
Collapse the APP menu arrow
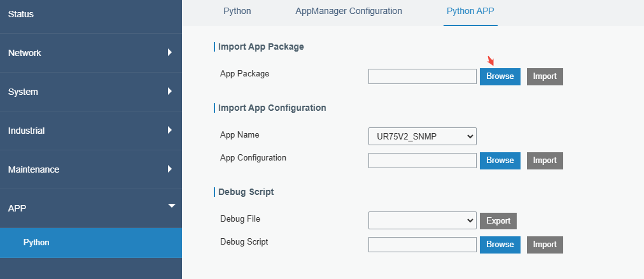(x=170, y=206)
